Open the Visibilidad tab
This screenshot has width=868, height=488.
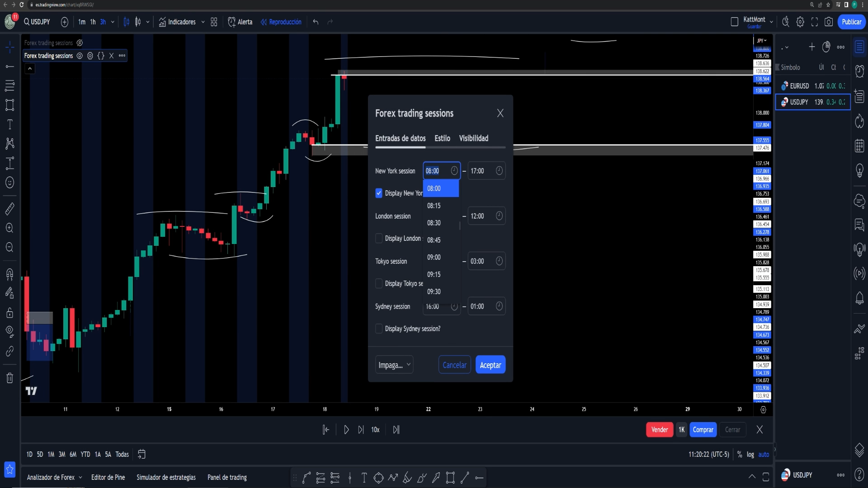tap(473, 138)
